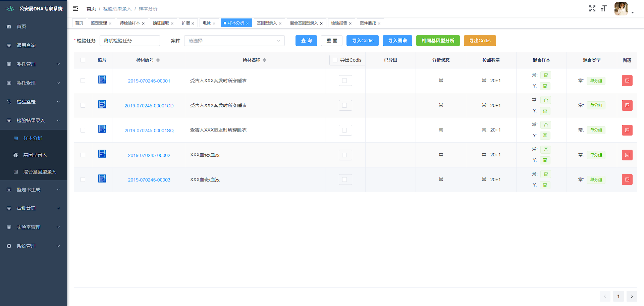Open the font size adjustment icon
Screen dimensions: 644x306
click(604, 8)
